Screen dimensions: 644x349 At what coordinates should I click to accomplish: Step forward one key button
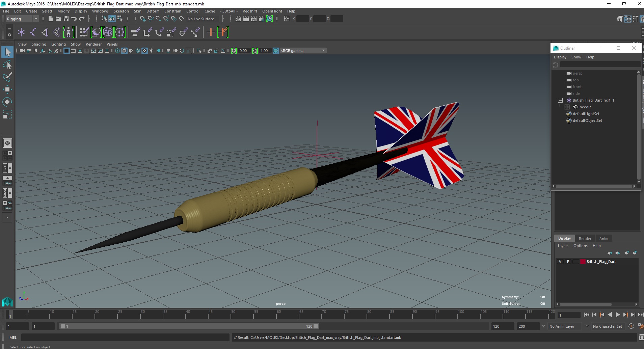pos(625,315)
